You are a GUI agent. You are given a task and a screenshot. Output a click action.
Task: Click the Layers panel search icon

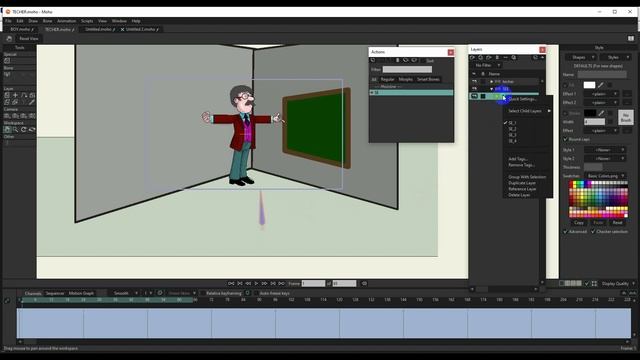pos(514,58)
